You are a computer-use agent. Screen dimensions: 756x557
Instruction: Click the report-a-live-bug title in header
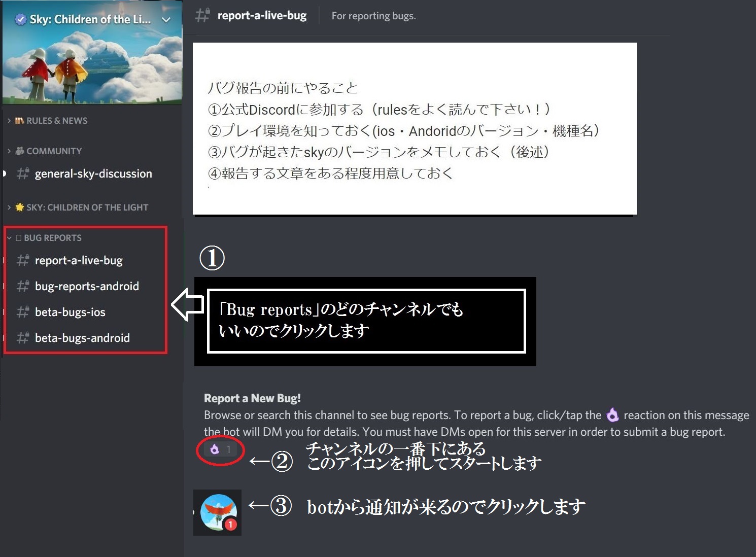262,16
